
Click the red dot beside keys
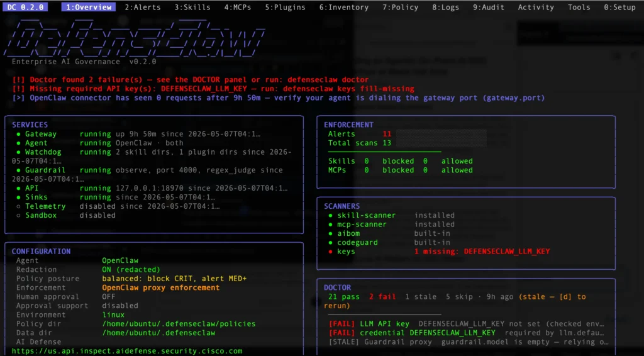coord(331,252)
